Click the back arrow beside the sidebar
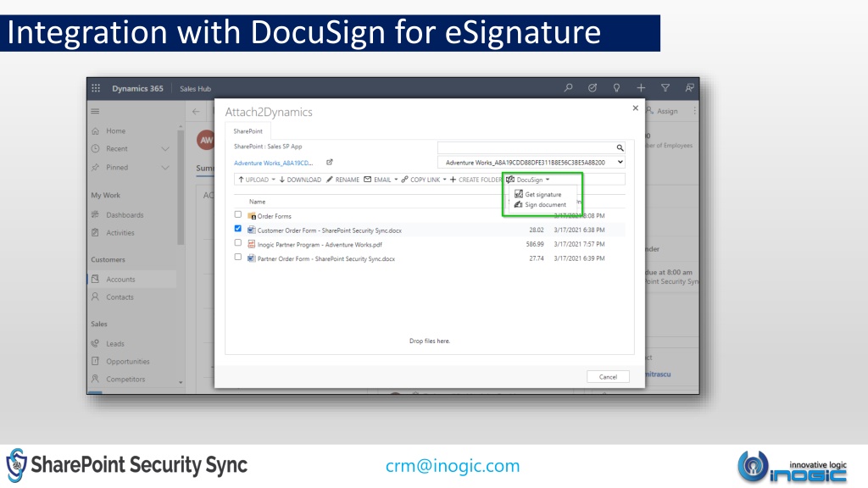Image resolution: width=868 pixels, height=488 pixels. pyautogui.click(x=196, y=111)
